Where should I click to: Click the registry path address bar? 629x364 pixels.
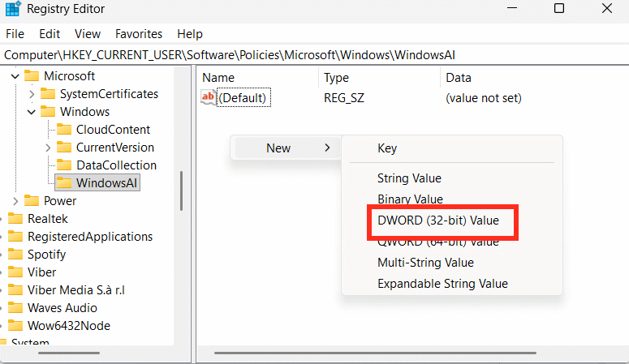(x=315, y=55)
